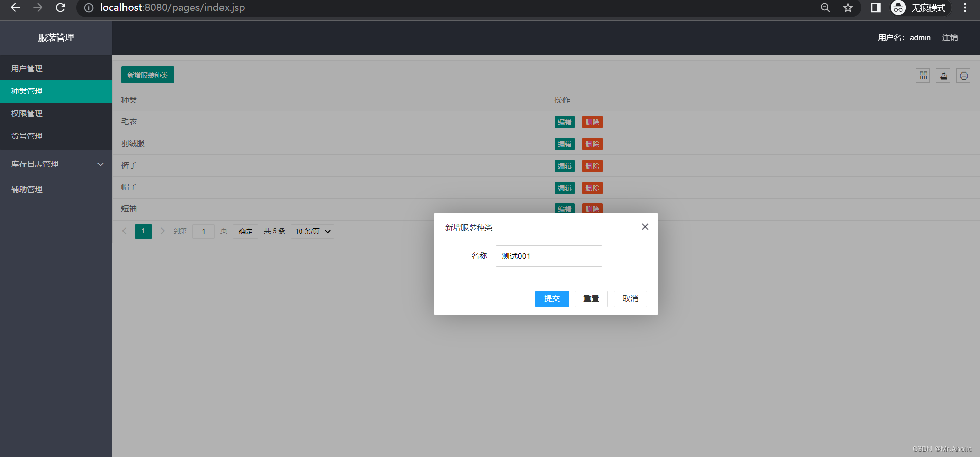Click 编辑 for the 帽子 row
The height and width of the screenshot is (457, 980).
[x=565, y=188]
